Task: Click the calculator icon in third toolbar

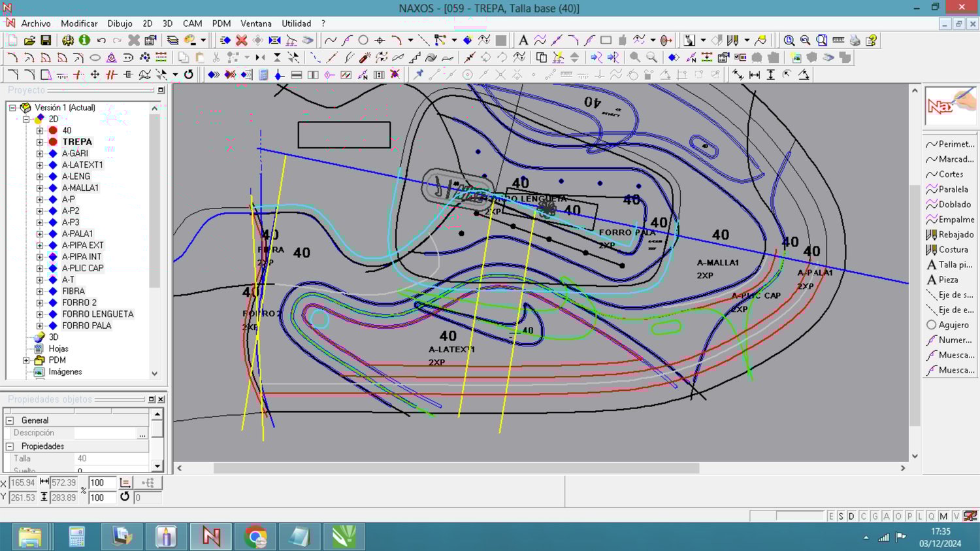Action: tap(263, 75)
